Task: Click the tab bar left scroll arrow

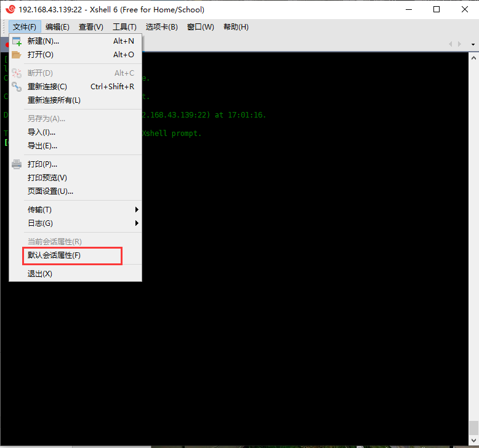Action: pos(450,44)
